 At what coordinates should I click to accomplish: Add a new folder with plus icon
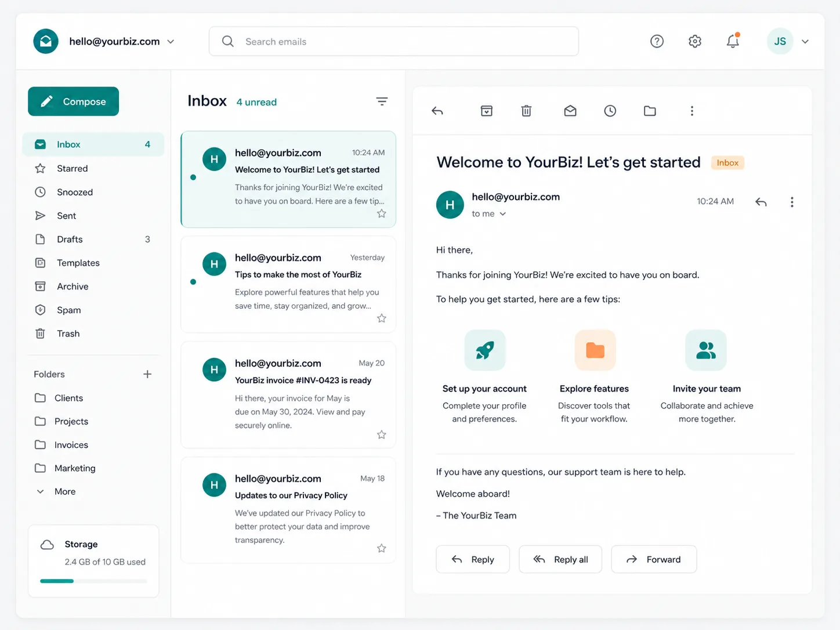click(147, 374)
